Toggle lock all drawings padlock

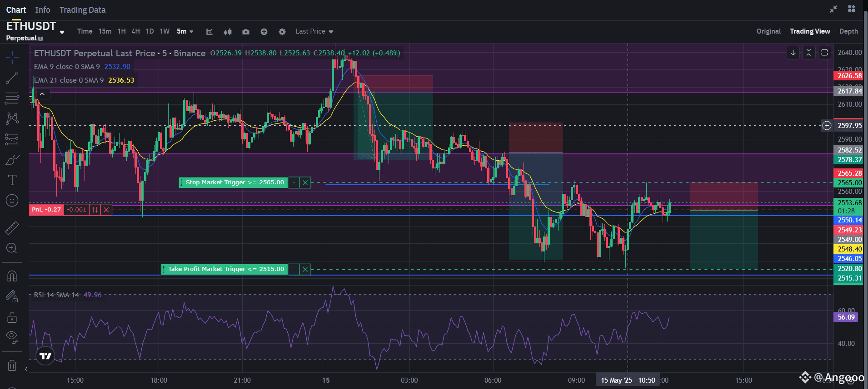[x=12, y=317]
